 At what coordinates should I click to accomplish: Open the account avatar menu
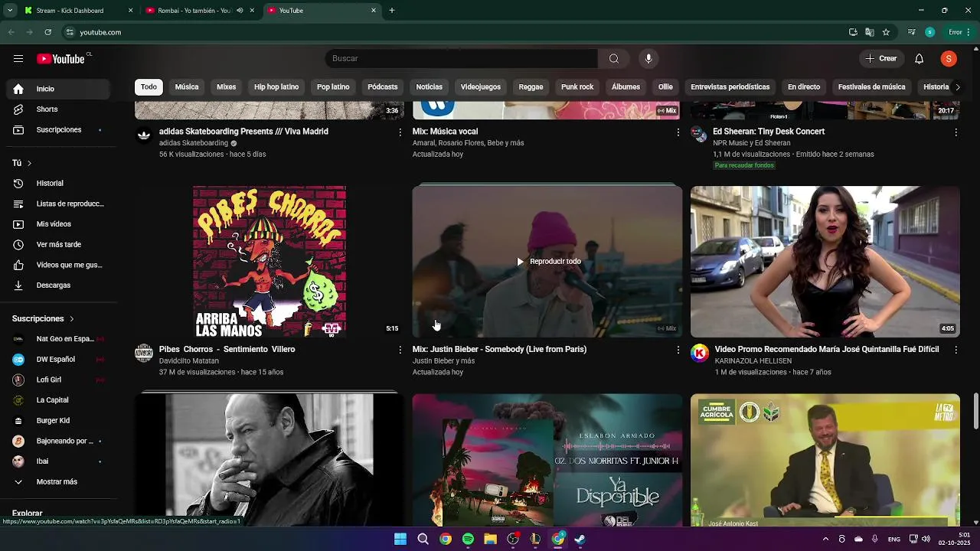(x=949, y=59)
